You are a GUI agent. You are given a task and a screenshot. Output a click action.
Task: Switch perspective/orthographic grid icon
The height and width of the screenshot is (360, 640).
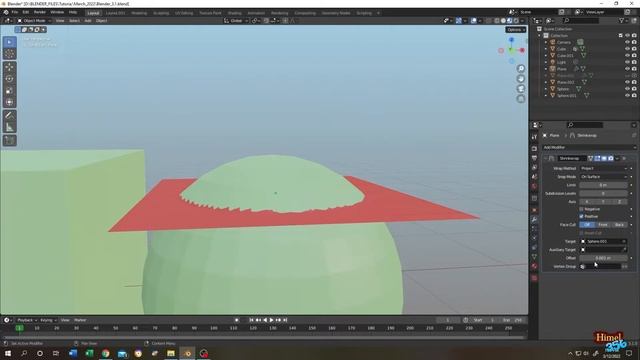(521, 99)
